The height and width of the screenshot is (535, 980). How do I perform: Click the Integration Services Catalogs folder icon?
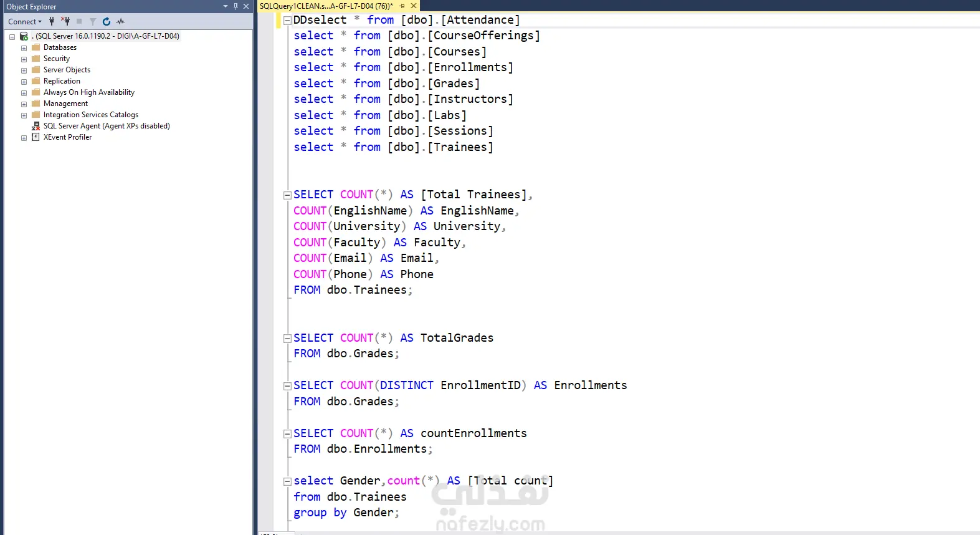coord(36,115)
